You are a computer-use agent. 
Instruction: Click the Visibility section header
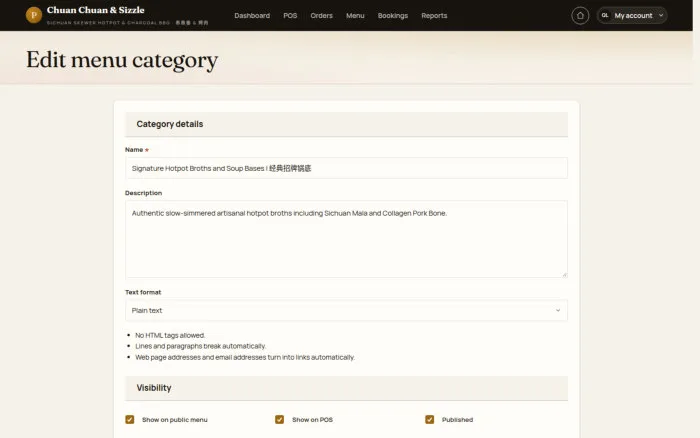[346, 388]
